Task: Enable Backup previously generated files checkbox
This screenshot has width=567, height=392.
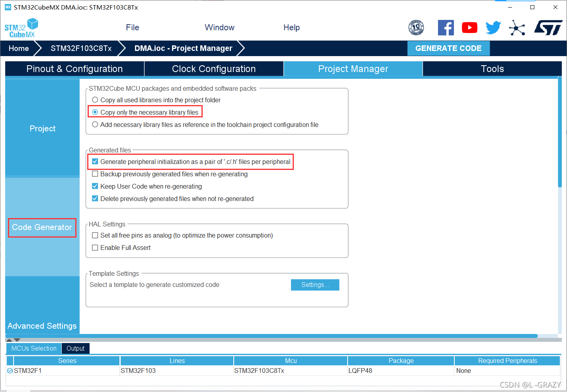Action: pyautogui.click(x=95, y=174)
